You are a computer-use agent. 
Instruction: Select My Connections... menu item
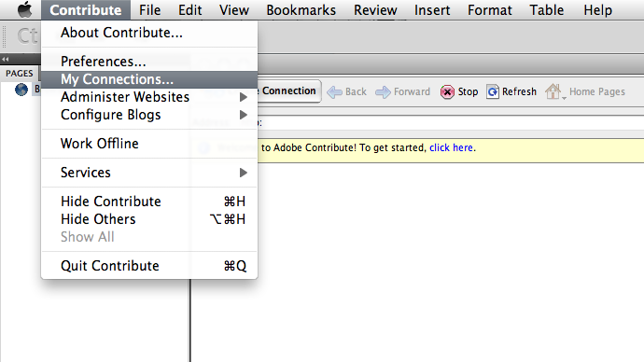pos(149,79)
